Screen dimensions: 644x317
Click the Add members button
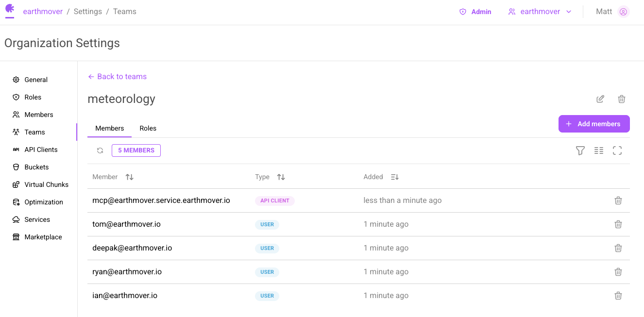point(594,124)
